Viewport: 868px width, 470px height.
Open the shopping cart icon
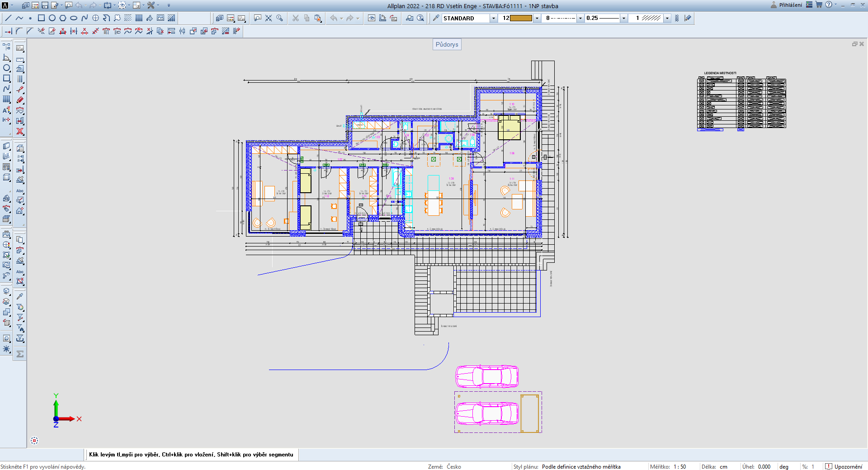click(x=819, y=5)
